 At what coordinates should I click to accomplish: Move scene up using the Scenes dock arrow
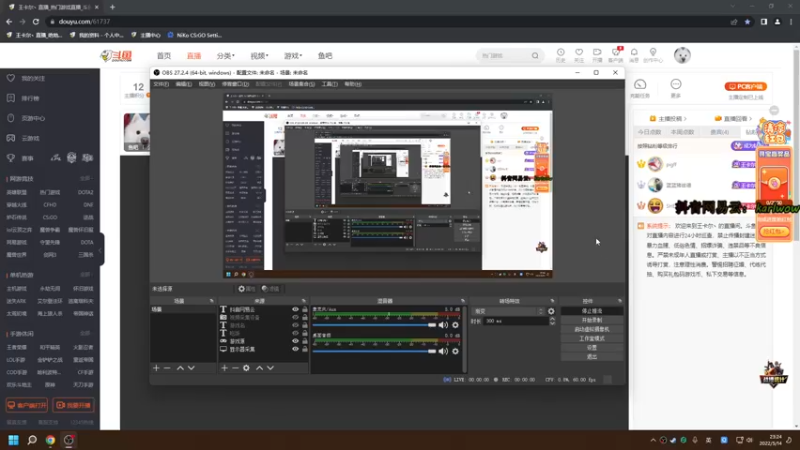[180, 368]
